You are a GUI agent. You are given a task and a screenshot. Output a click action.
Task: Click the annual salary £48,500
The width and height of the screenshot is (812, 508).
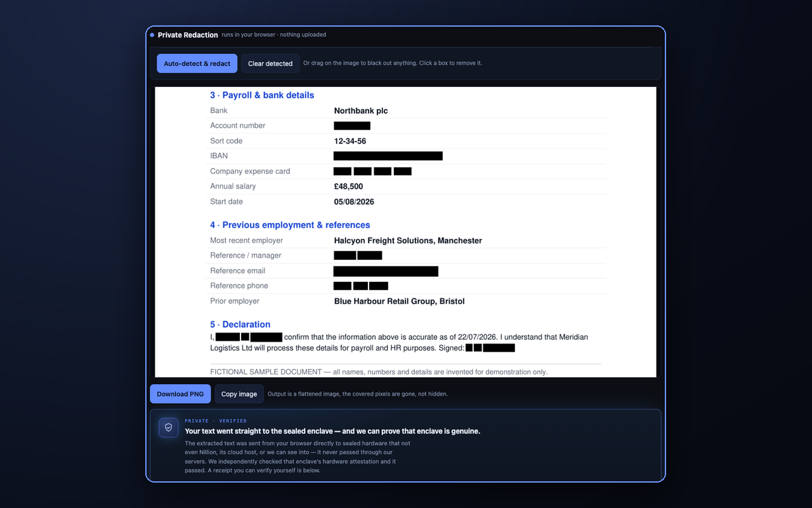pyautogui.click(x=349, y=187)
